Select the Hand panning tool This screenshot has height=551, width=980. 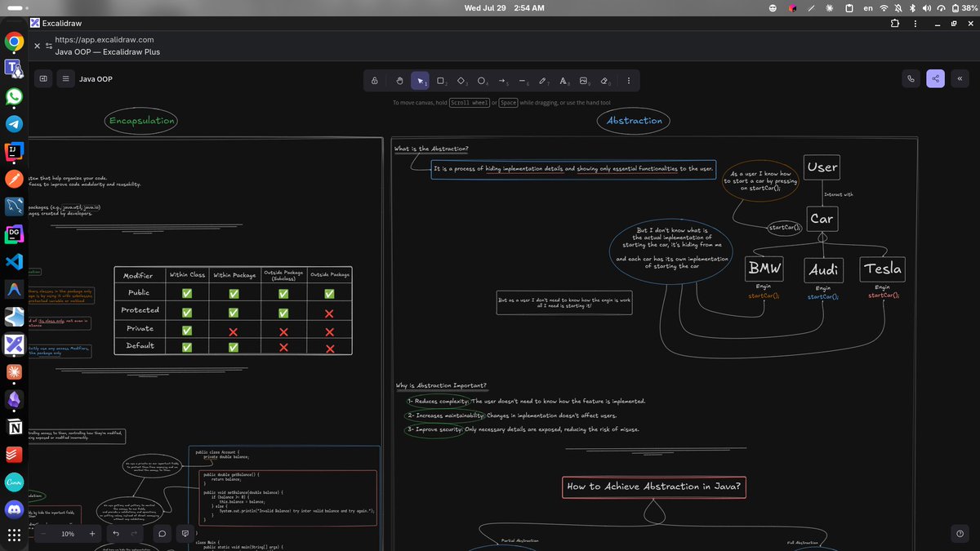pyautogui.click(x=399, y=81)
